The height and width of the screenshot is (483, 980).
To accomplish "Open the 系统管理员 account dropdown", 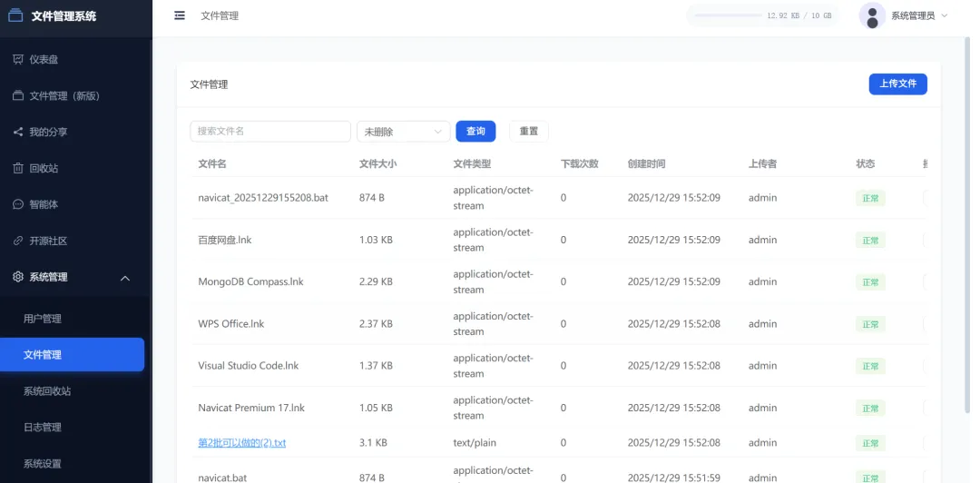I will point(918,15).
